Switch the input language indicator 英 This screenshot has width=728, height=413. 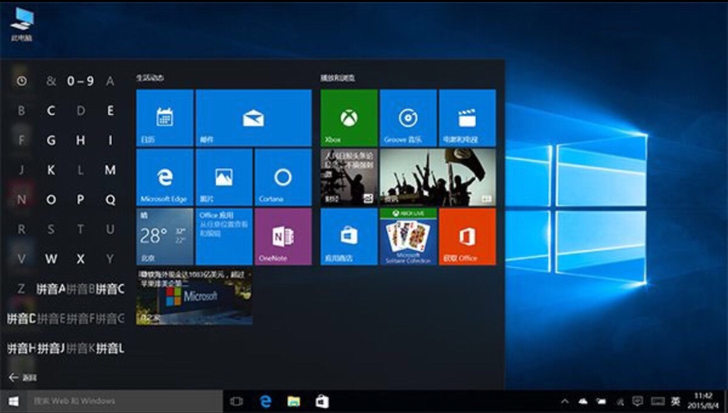click(676, 401)
